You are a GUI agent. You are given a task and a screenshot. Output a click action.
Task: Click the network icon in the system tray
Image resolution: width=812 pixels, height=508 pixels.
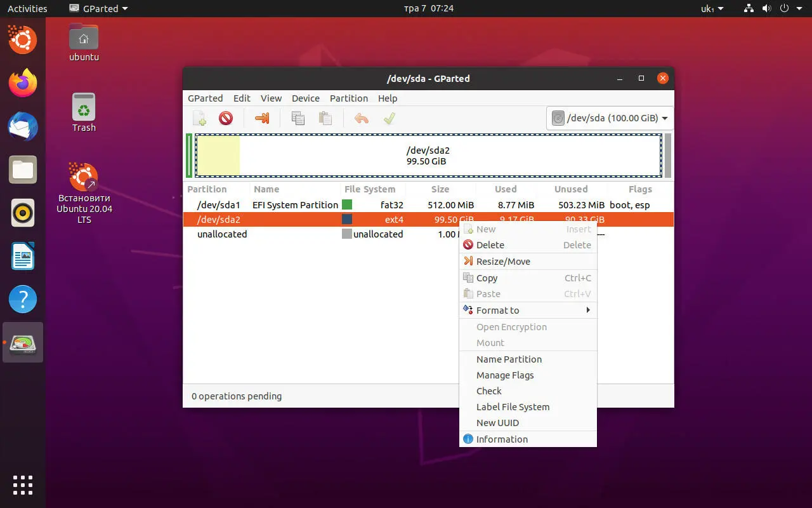[749, 8]
